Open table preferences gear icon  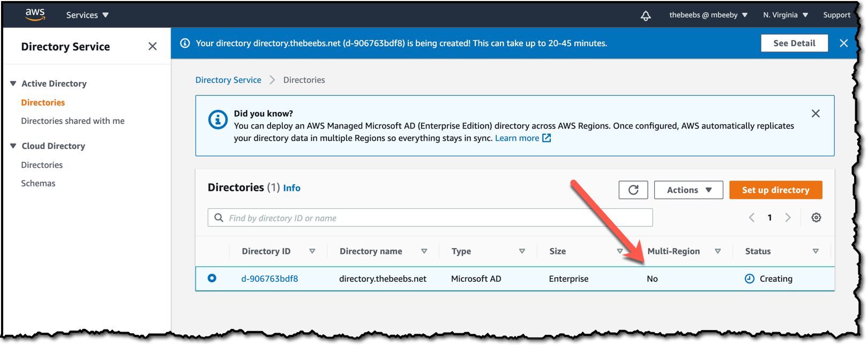tap(816, 217)
